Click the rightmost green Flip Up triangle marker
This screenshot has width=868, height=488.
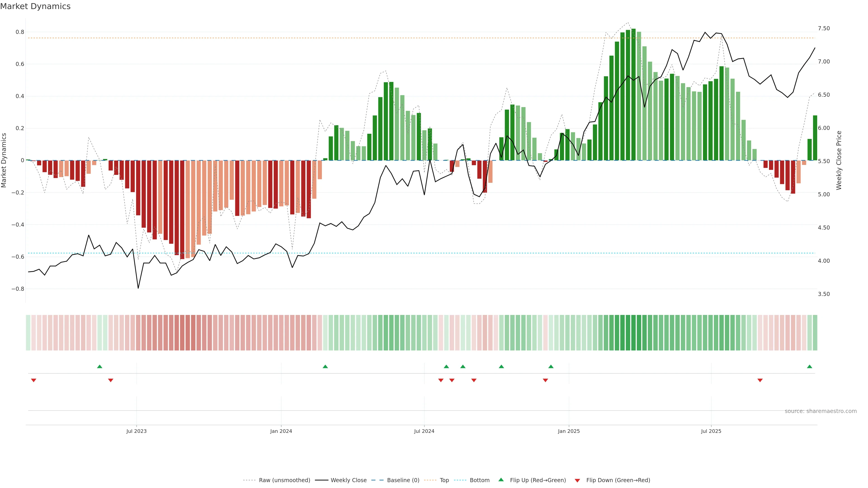(x=809, y=366)
